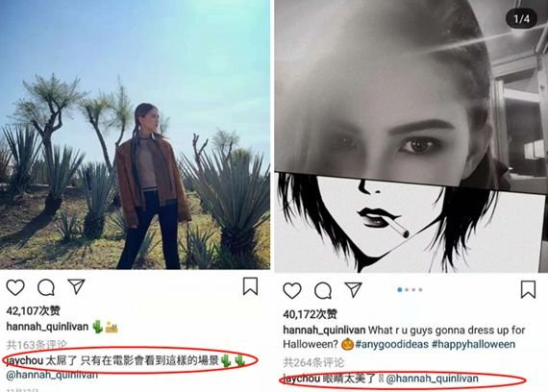Open jaychou profile from left comment
Image resolution: width=548 pixels, height=392 pixels.
[25, 360]
